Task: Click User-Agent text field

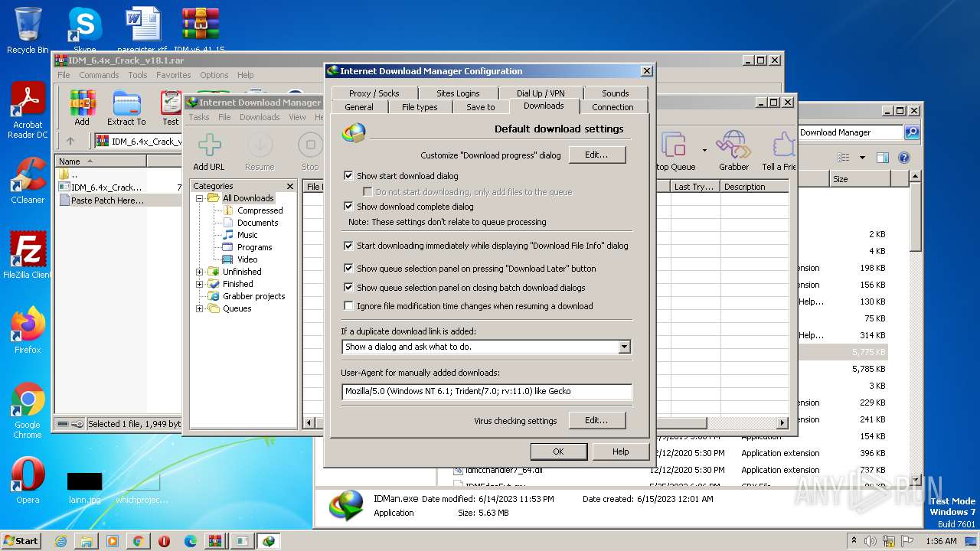Action: pyautogui.click(x=487, y=391)
